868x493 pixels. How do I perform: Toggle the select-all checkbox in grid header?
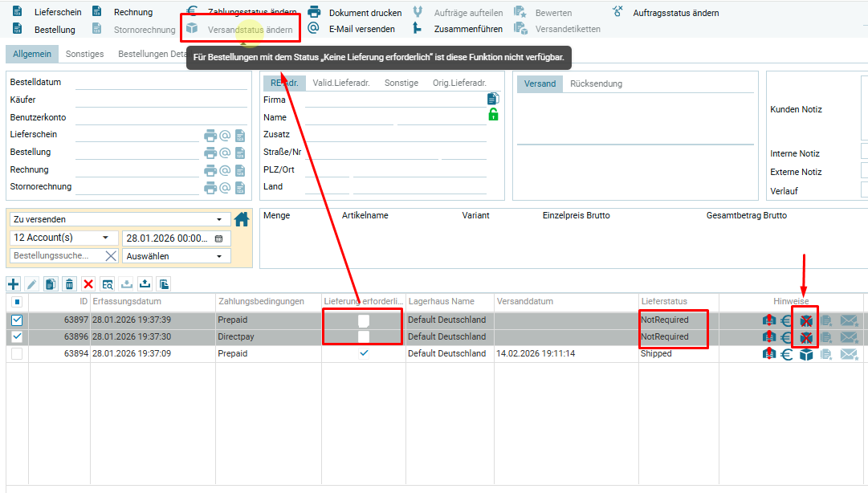pos(17,302)
